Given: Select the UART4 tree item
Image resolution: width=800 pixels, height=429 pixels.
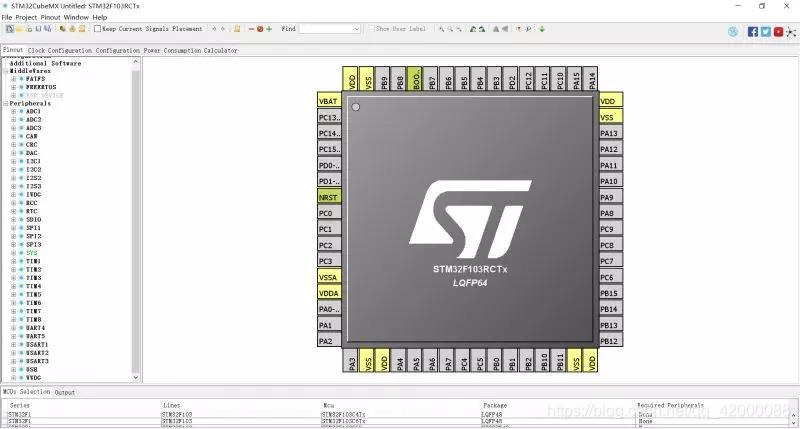Looking at the screenshot, I should [35, 328].
